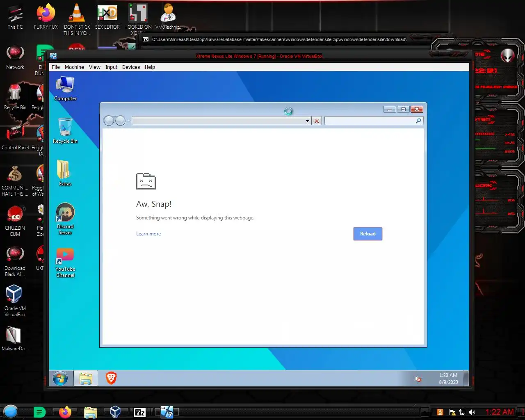
Task: Stop loading with the red X button
Action: coord(317,121)
